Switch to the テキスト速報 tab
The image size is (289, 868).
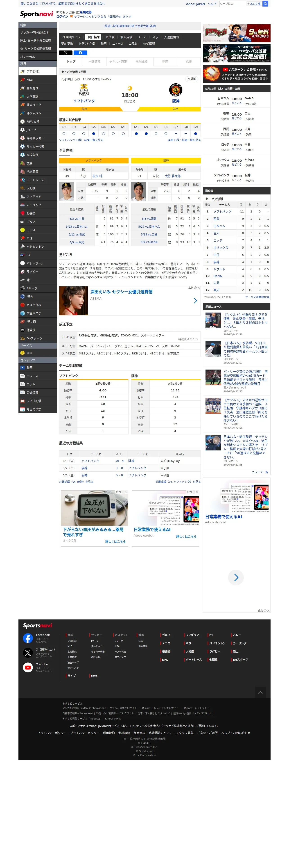click(x=118, y=62)
